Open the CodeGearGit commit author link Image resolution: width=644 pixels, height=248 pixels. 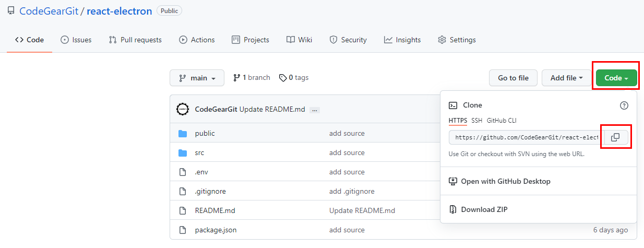tap(216, 110)
